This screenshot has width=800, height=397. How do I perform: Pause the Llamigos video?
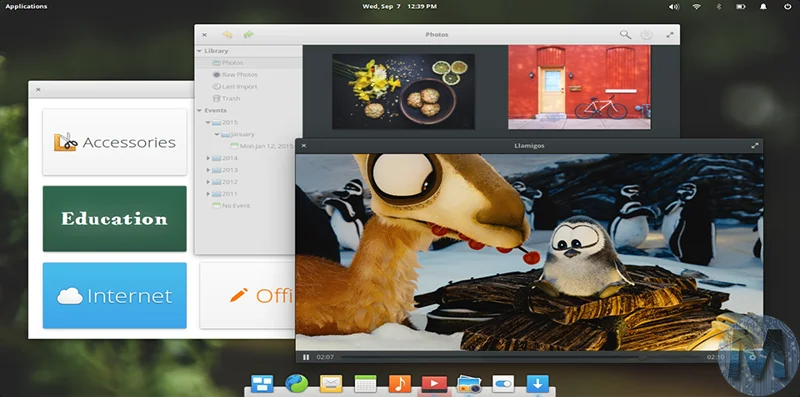tap(306, 357)
